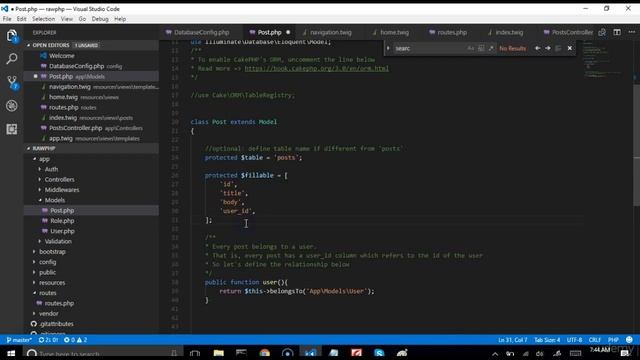Open problems via errors and warnings count
The height and width of the screenshot is (360, 640).
coord(76,340)
